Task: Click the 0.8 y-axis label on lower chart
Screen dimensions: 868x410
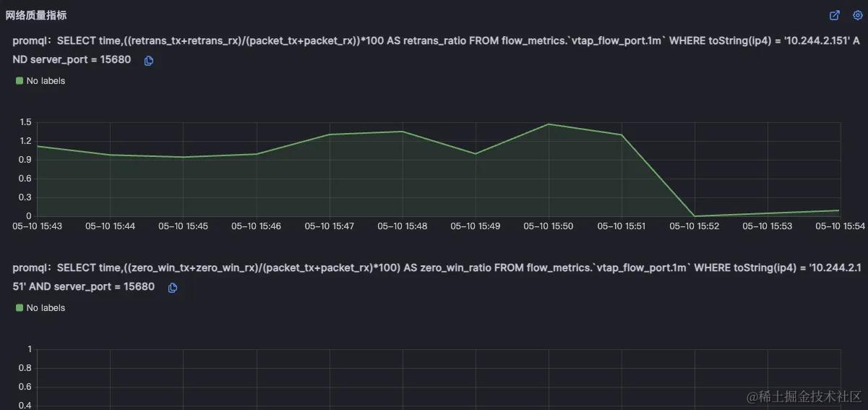Action: coord(25,368)
